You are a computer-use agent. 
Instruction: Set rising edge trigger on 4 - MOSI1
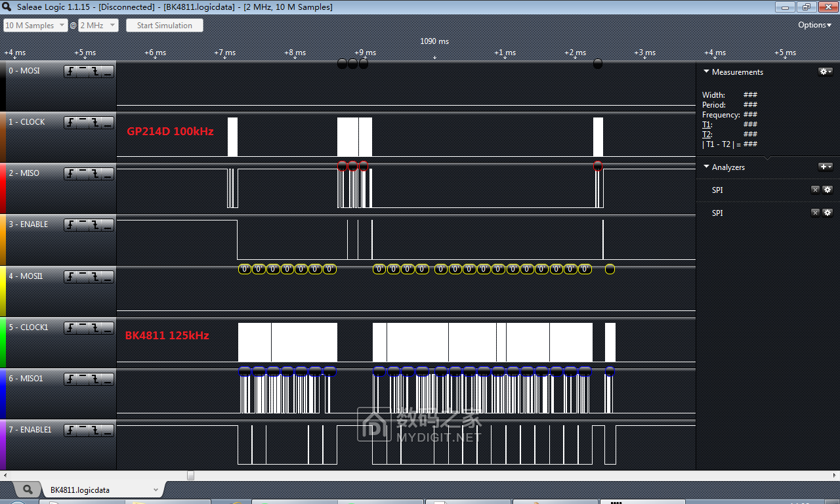pyautogui.click(x=70, y=277)
